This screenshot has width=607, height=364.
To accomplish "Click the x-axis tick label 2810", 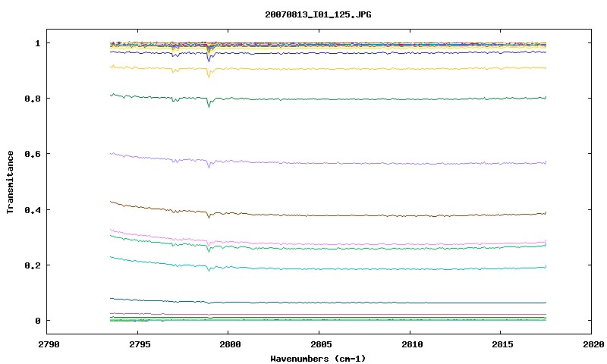I will tap(412, 344).
